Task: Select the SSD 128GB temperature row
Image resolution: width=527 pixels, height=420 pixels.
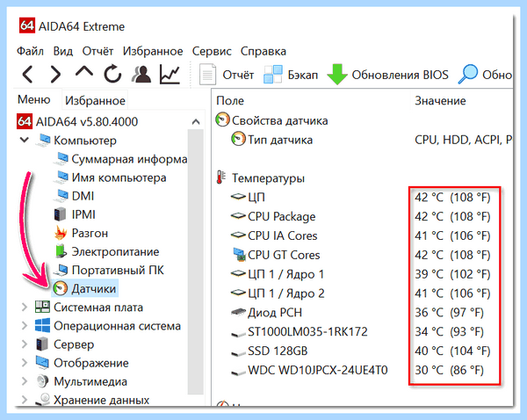Action: 359,351
